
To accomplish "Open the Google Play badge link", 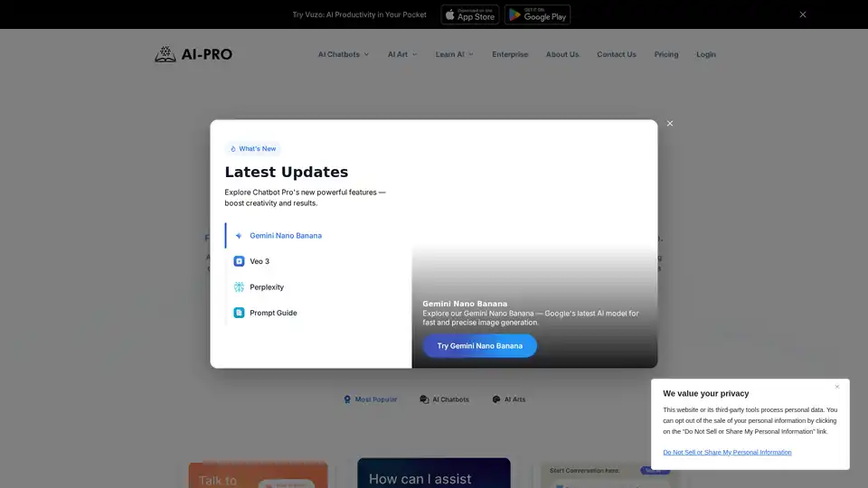I will point(537,14).
